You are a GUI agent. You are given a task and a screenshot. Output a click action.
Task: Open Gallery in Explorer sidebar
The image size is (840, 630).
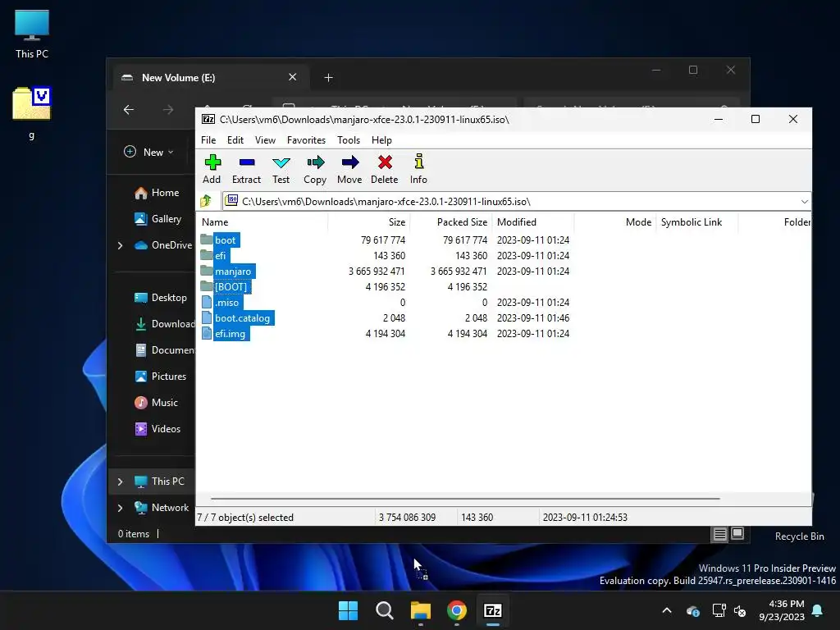(x=158, y=218)
